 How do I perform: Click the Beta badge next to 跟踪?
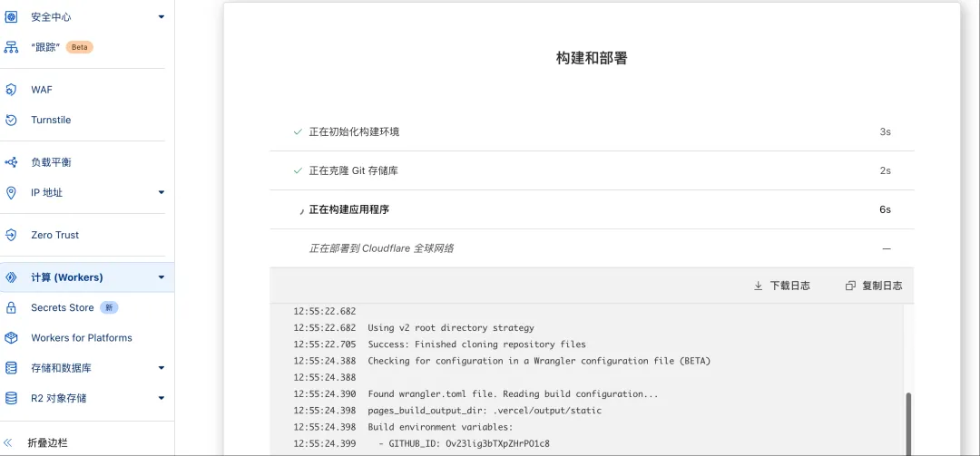tap(79, 47)
